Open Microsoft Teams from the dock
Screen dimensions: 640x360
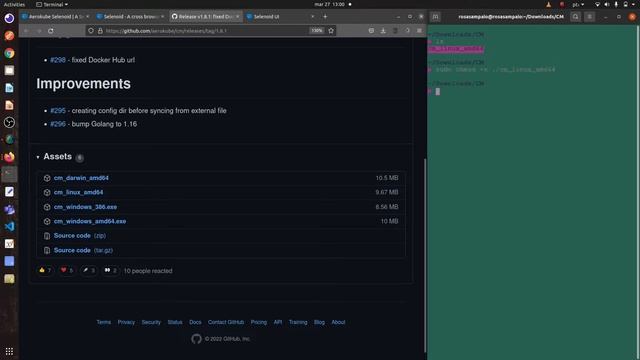[9, 209]
